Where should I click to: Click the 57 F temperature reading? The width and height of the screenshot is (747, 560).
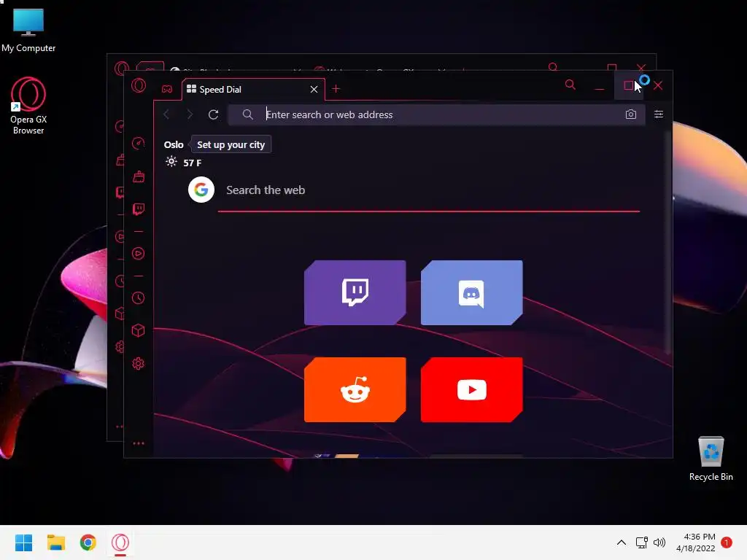(x=193, y=163)
